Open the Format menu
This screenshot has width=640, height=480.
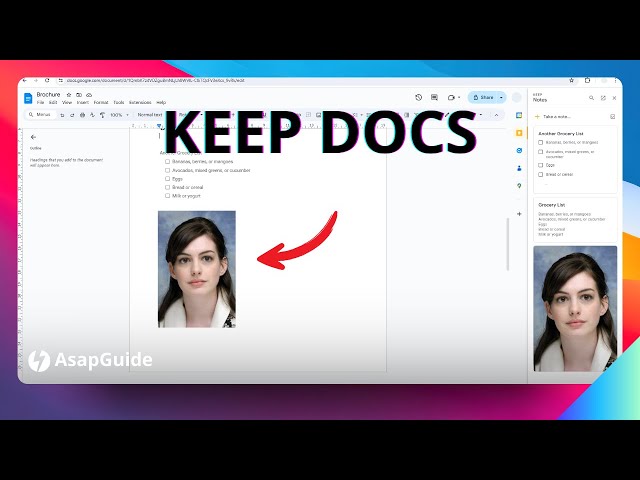coord(101,102)
